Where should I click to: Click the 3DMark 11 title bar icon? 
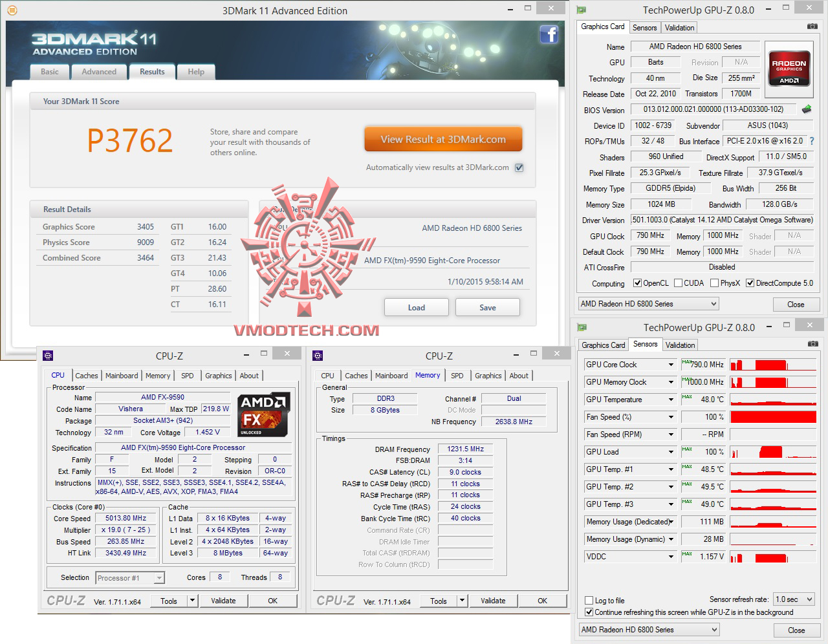(x=12, y=10)
